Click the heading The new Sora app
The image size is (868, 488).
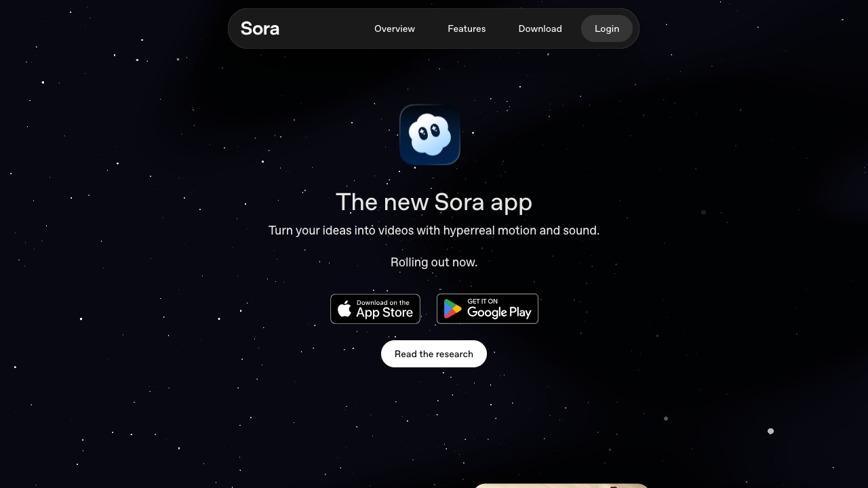[434, 202]
